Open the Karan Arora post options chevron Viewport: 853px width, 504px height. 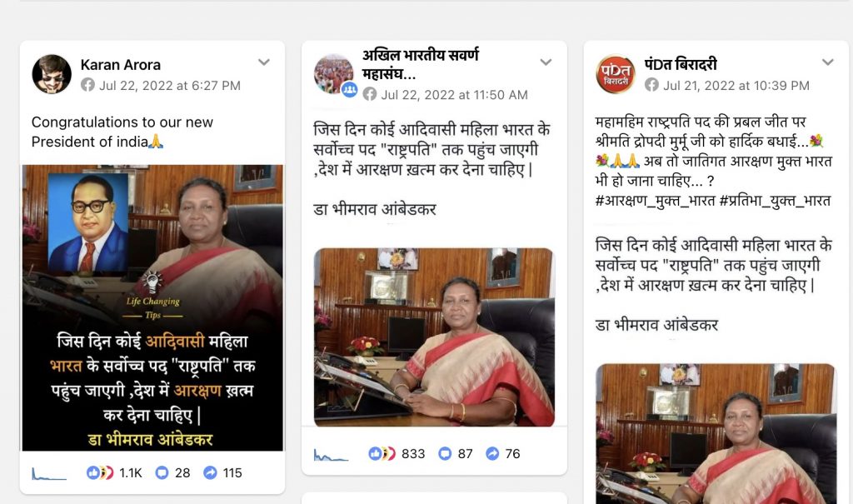264,62
